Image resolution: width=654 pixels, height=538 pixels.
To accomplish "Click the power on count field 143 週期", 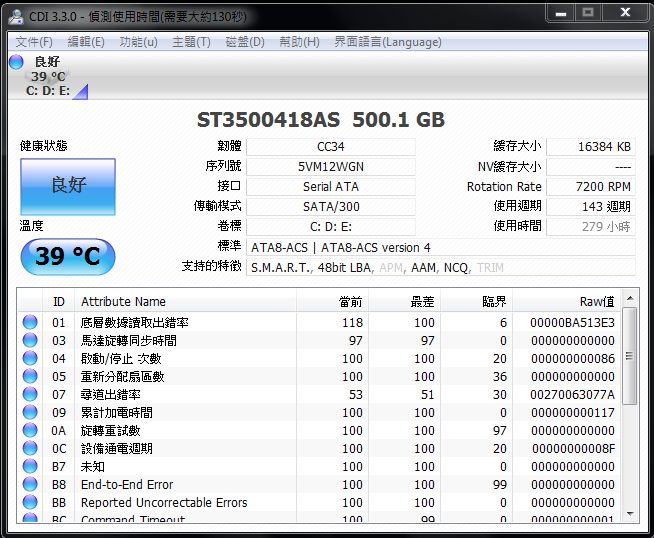I will pyautogui.click(x=591, y=207).
